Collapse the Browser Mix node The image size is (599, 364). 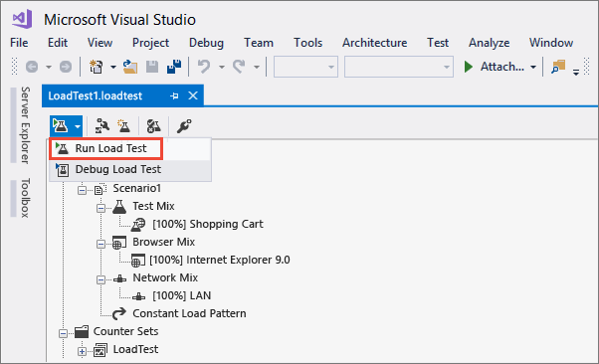coord(100,244)
